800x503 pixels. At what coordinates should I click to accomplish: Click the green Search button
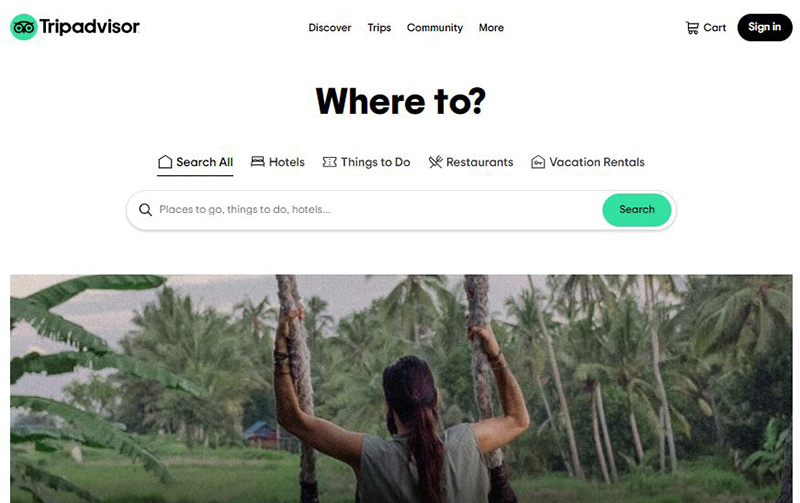(x=637, y=210)
